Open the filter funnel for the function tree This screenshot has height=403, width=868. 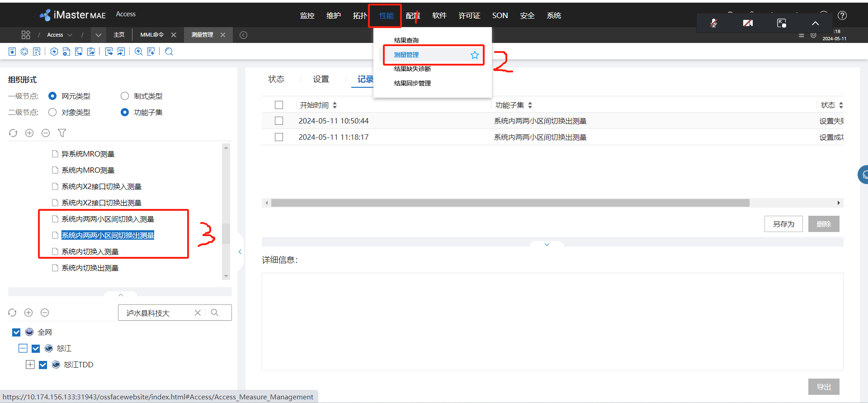(62, 133)
